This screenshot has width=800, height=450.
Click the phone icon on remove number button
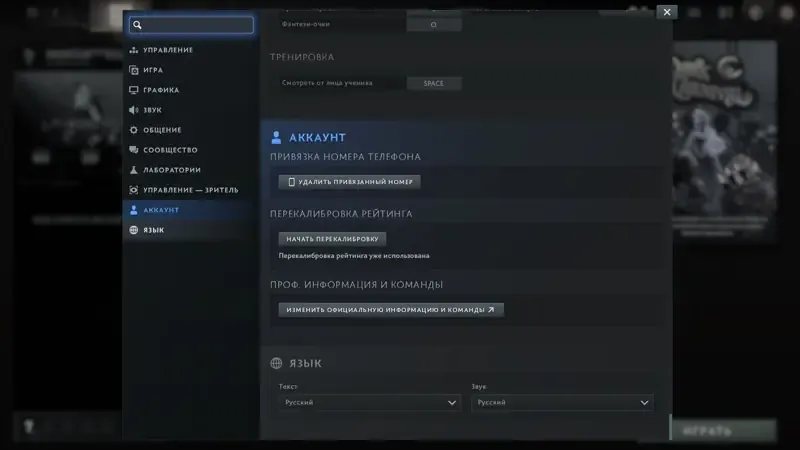pos(291,182)
